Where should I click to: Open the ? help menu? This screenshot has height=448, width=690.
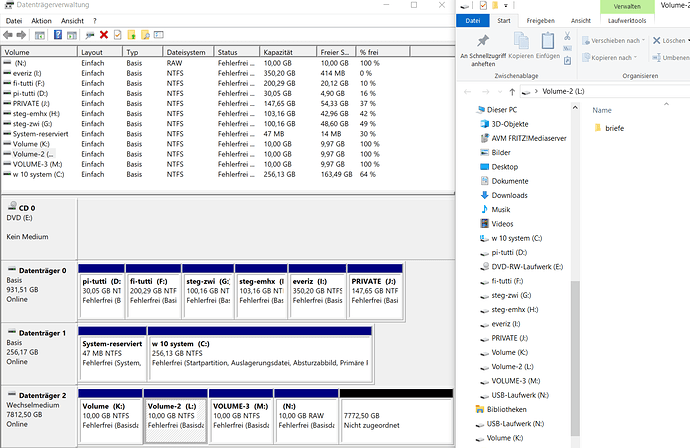[x=95, y=21]
